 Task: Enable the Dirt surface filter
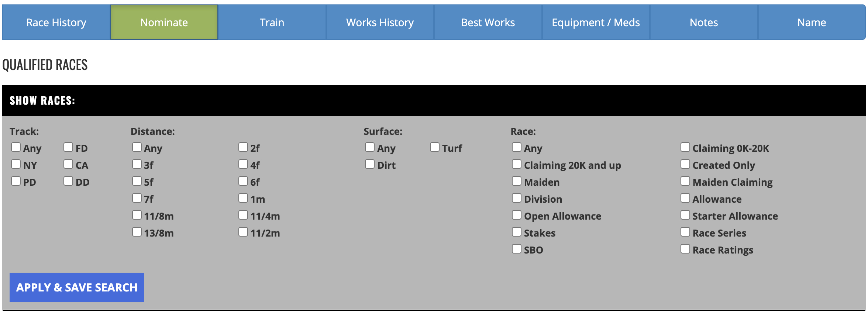[370, 164]
